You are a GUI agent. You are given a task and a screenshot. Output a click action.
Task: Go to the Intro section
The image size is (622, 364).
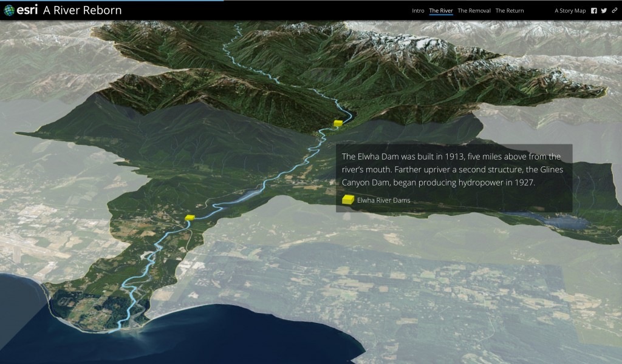[x=418, y=11]
